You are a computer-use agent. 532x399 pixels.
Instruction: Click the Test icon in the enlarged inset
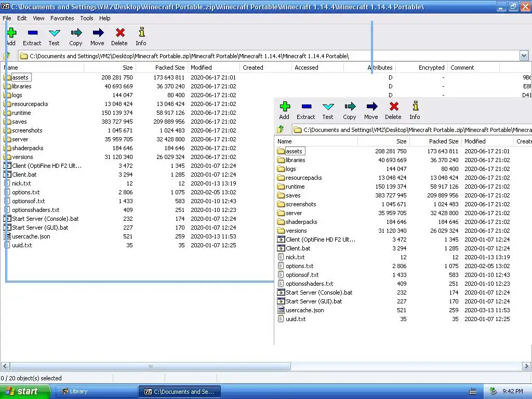point(328,107)
